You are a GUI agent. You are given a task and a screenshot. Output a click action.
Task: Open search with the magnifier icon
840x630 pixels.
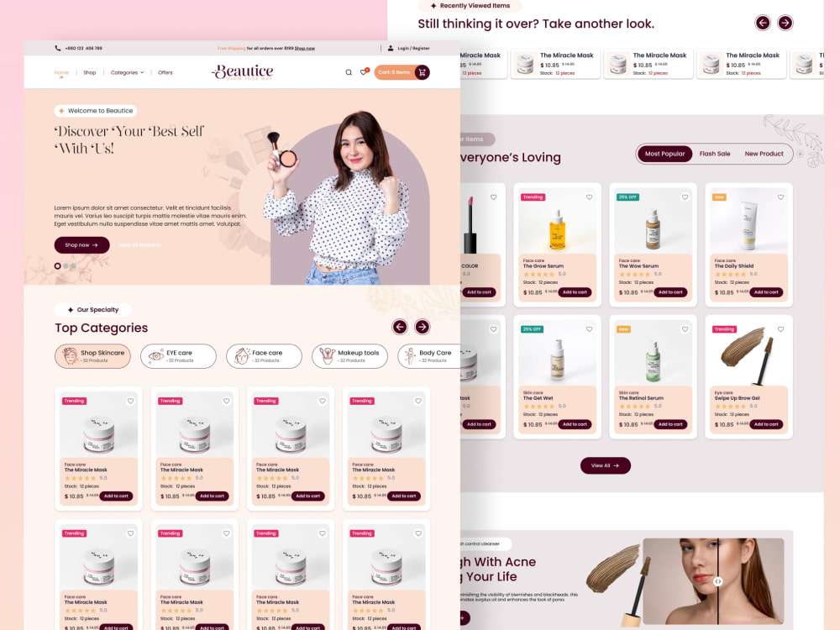click(349, 72)
